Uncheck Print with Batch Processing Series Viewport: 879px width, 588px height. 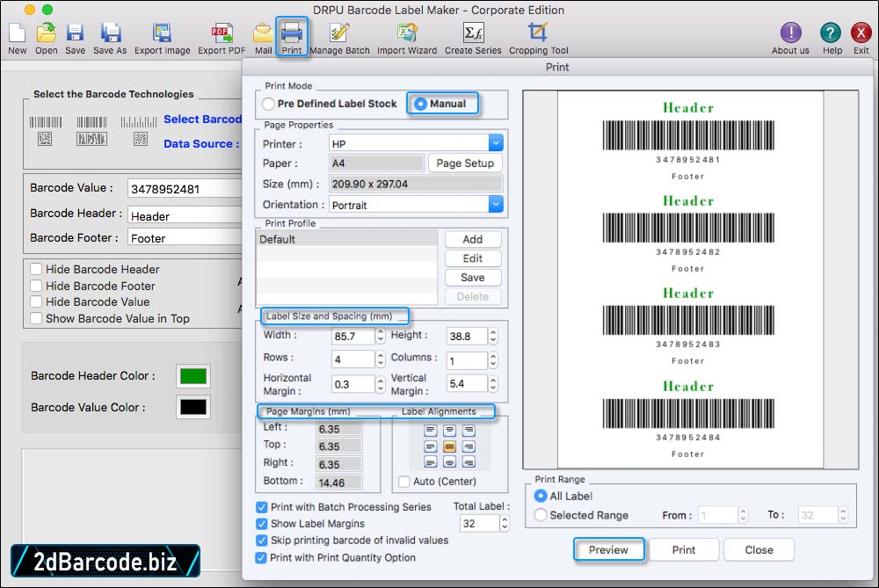261,507
